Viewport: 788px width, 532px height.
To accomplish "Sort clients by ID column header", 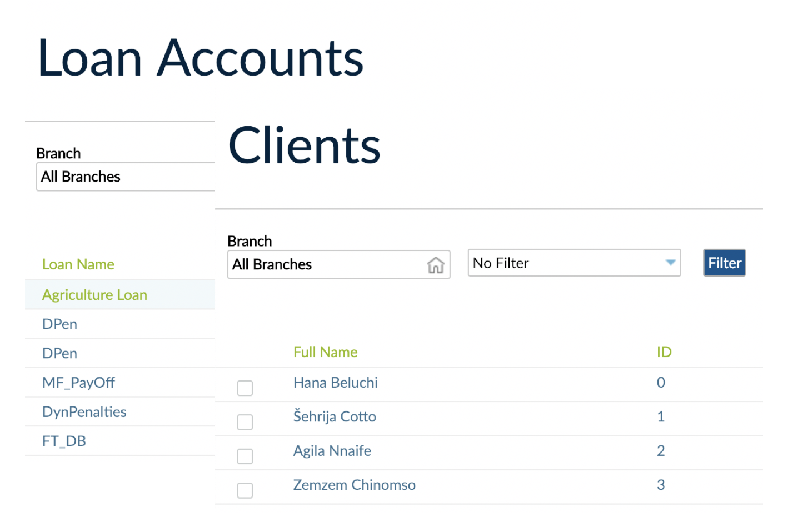I will pyautogui.click(x=664, y=352).
